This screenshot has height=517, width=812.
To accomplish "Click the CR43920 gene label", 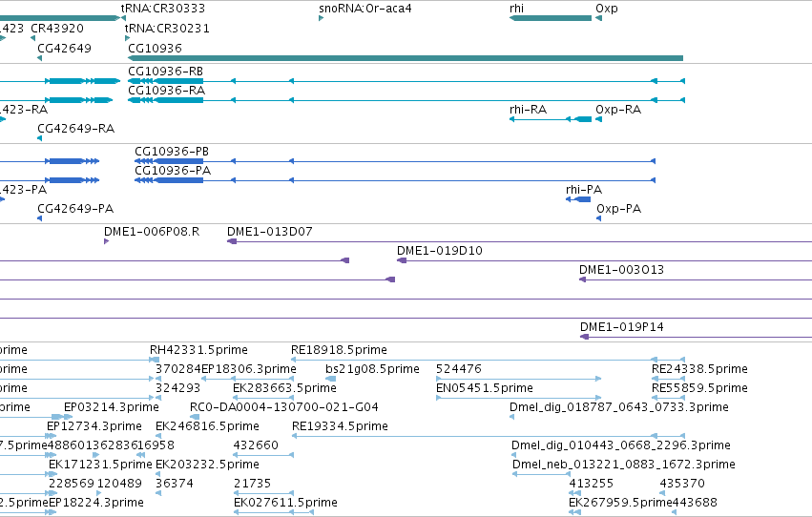I will [x=57, y=29].
